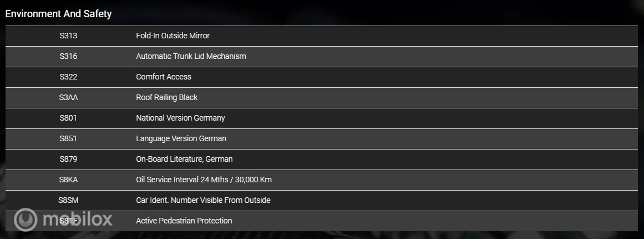Click the mobilox logo icon
644x239 pixels.
click(x=26, y=220)
